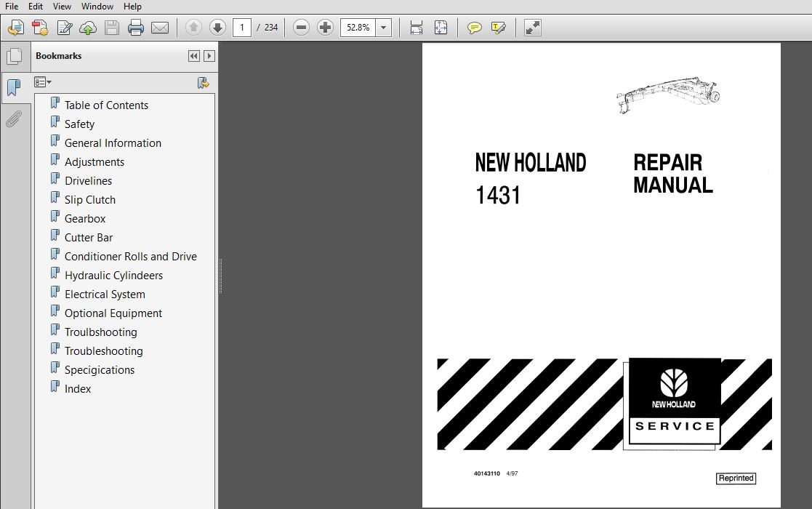Jump to the Index bookmark
This screenshot has height=509, width=812.
tap(78, 389)
